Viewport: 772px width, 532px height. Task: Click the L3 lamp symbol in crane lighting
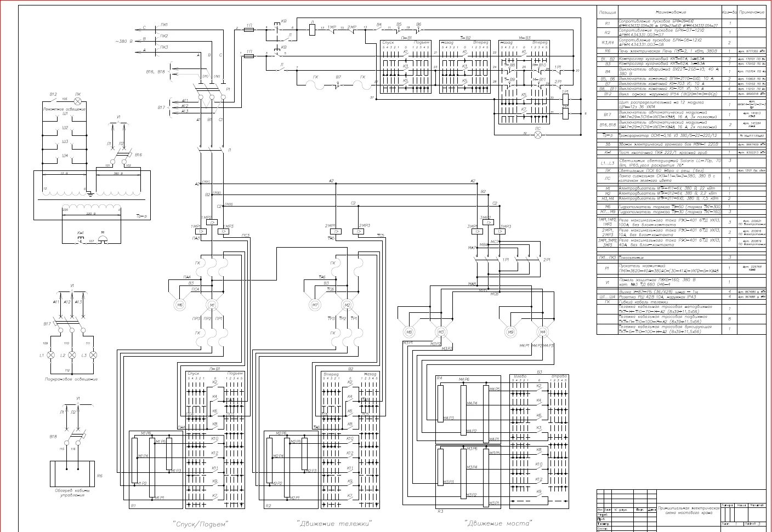point(93,355)
